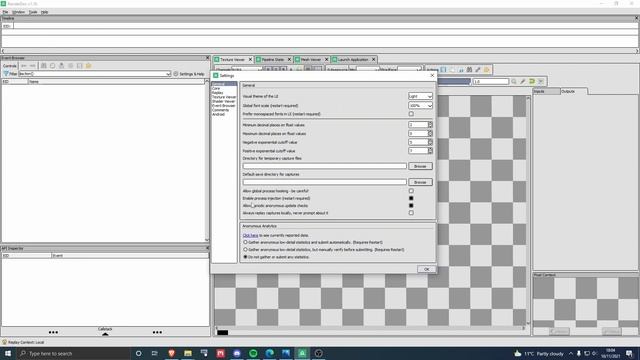This screenshot has width=640, height=360.
Task: Select Core in Settings category list
Action: 216,88
